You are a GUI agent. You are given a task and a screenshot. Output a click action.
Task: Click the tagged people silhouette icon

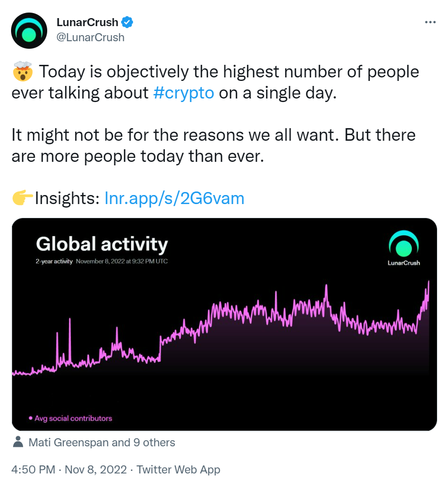18,442
